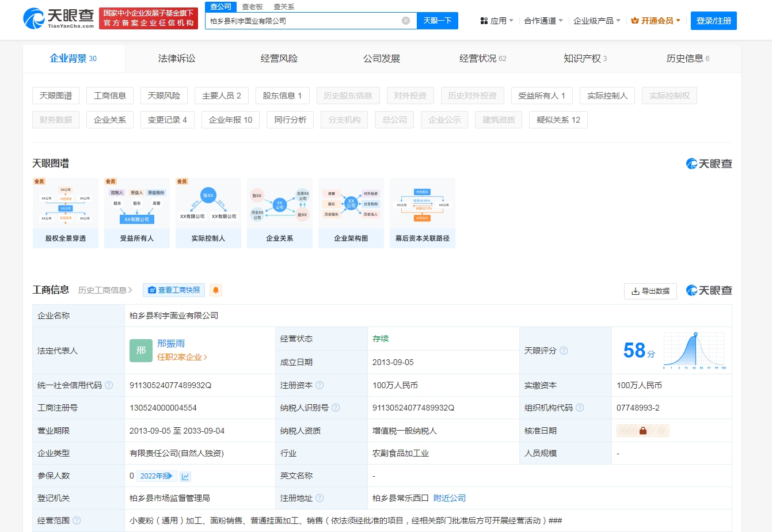Jump to the 企业关系 section tag

pos(110,120)
